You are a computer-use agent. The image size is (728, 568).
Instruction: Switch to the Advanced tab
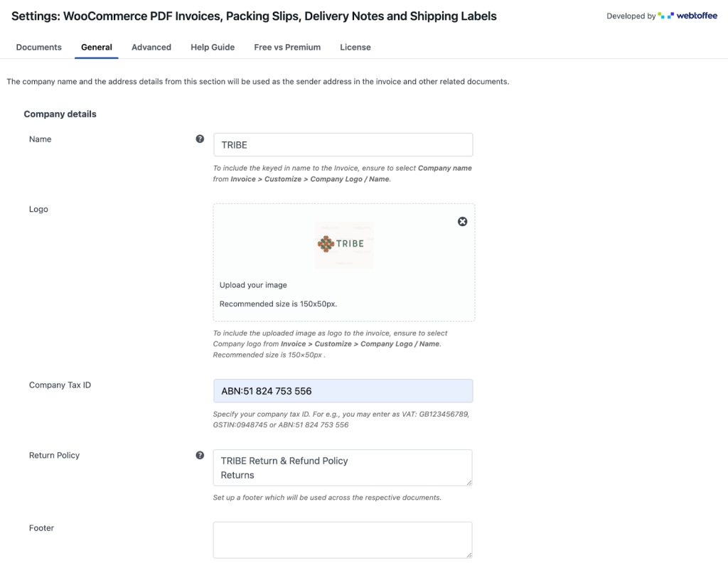151,47
